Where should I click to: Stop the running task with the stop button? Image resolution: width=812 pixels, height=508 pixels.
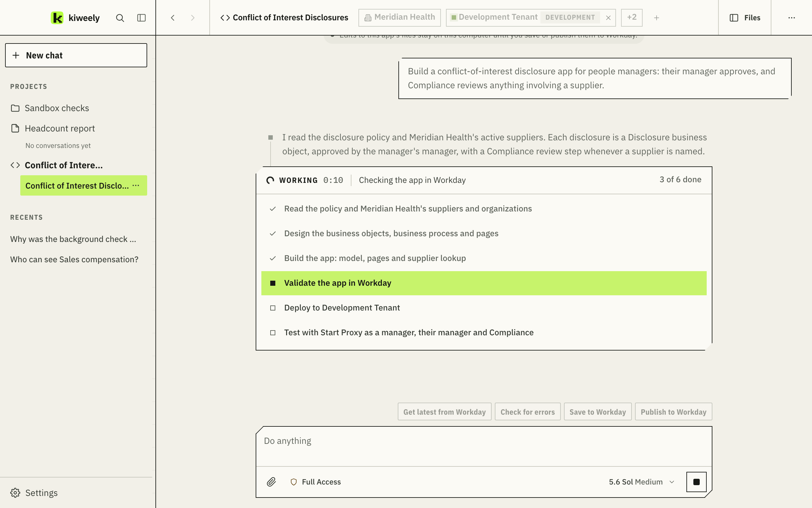[696, 482]
